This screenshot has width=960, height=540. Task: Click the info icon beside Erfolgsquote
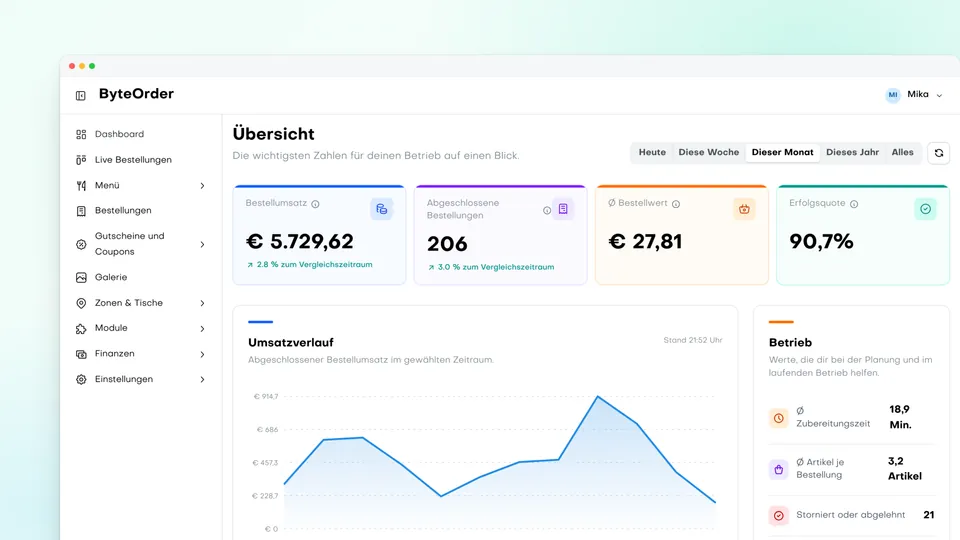click(x=854, y=204)
